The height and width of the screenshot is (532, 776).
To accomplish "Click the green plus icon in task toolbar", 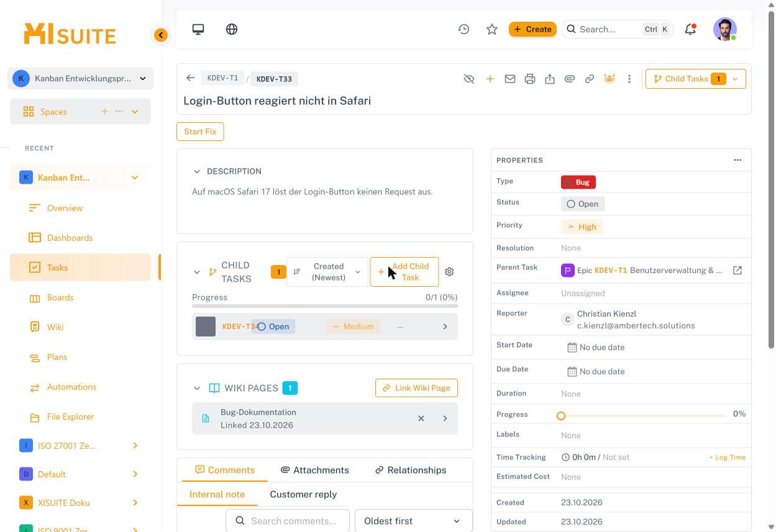I will pyautogui.click(x=490, y=79).
